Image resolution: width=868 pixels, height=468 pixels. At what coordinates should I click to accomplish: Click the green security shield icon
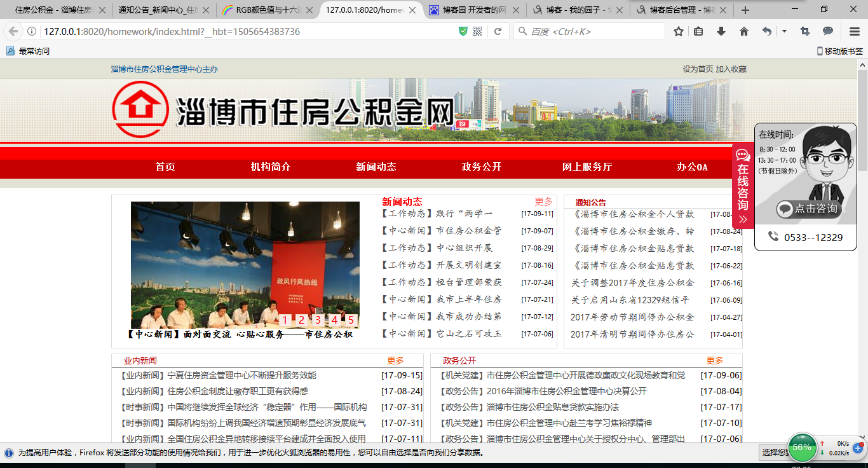click(463, 32)
